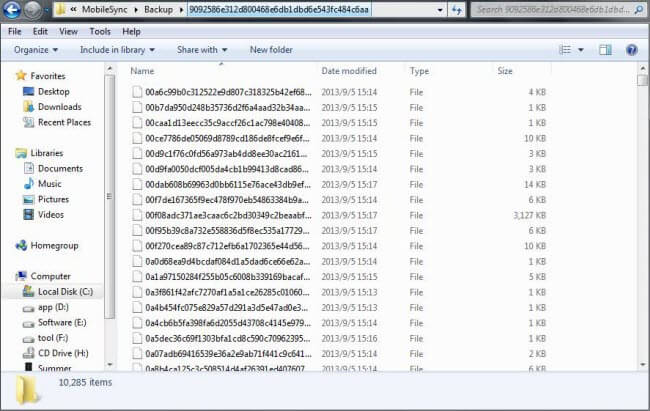Screen dimensions: 650x411
Task: Open the app (D:) drive
Action: click(46, 307)
